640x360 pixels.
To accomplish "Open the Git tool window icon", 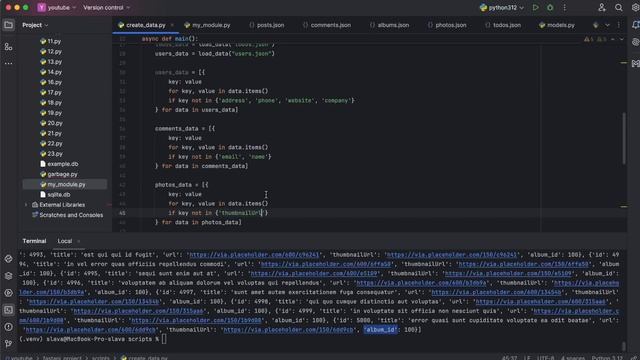I will [x=8, y=344].
